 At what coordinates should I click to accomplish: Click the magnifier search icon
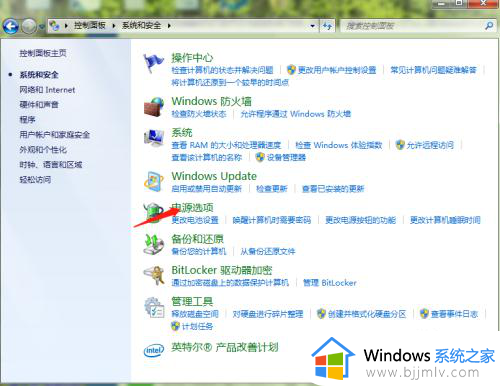tap(489, 25)
